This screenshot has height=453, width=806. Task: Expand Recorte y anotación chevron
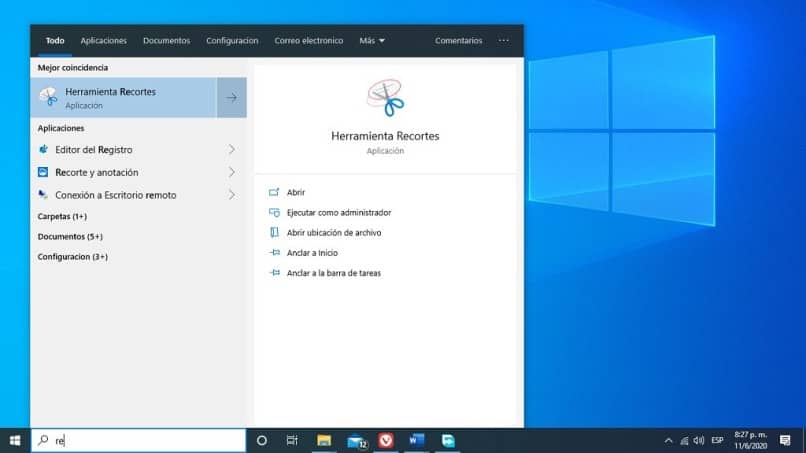pos(232,172)
